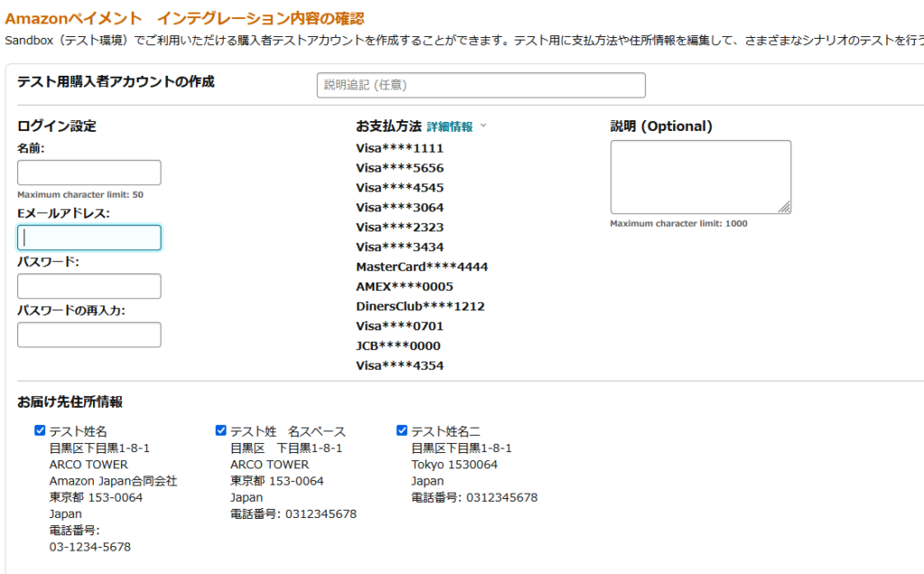Screen dimensions: 924x574
Task: Click the 名前 name input field
Action: [x=89, y=172]
